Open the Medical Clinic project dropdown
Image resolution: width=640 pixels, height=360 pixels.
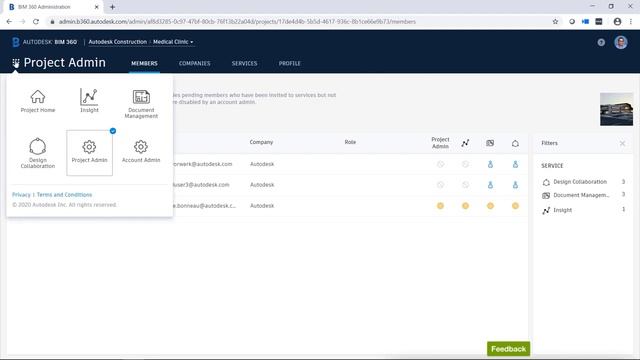pyautogui.click(x=173, y=42)
